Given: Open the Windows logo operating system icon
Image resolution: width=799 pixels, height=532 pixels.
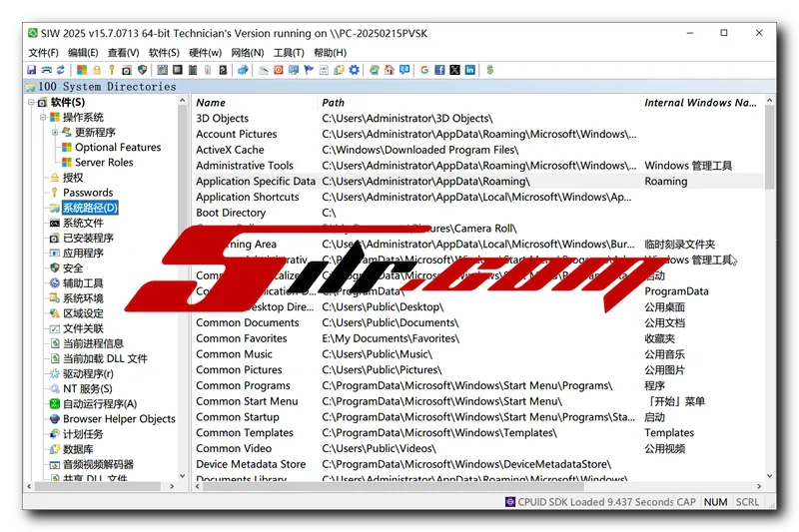Looking at the screenshot, I should (x=82, y=70).
